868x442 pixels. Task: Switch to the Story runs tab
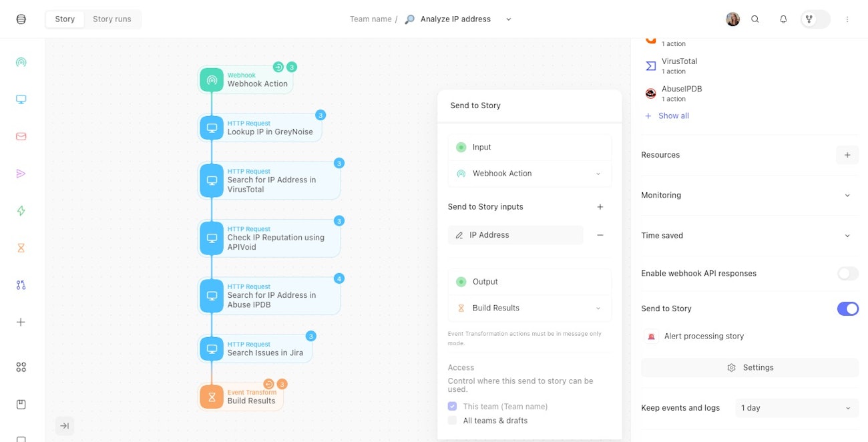pos(112,19)
